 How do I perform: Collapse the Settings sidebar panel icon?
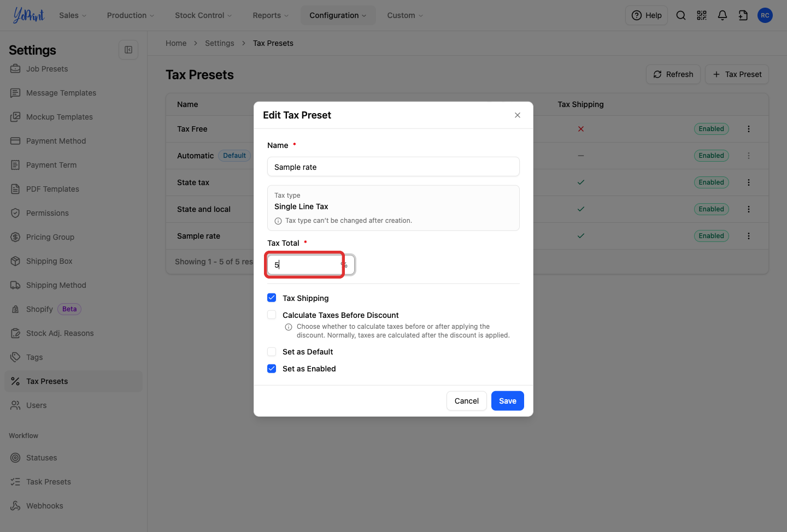click(x=128, y=50)
